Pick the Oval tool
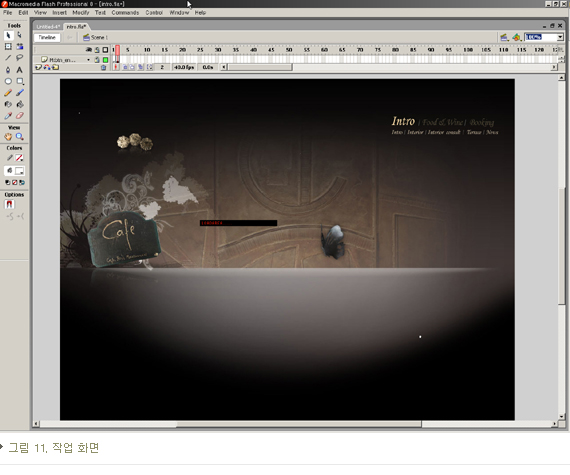 8,81
